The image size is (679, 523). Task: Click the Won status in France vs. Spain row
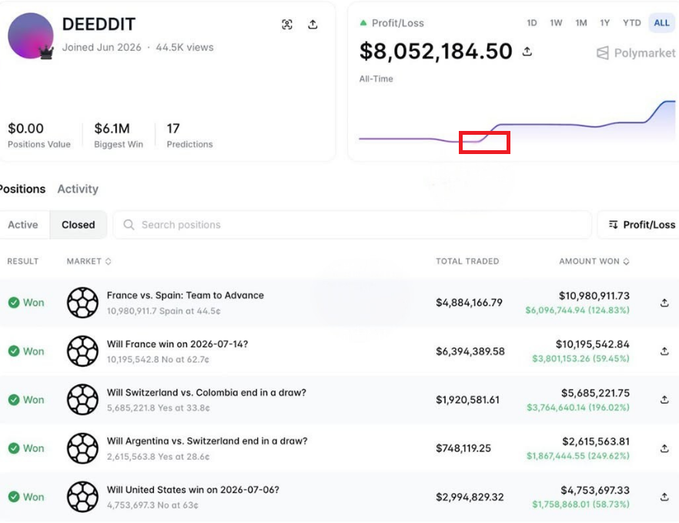click(26, 303)
